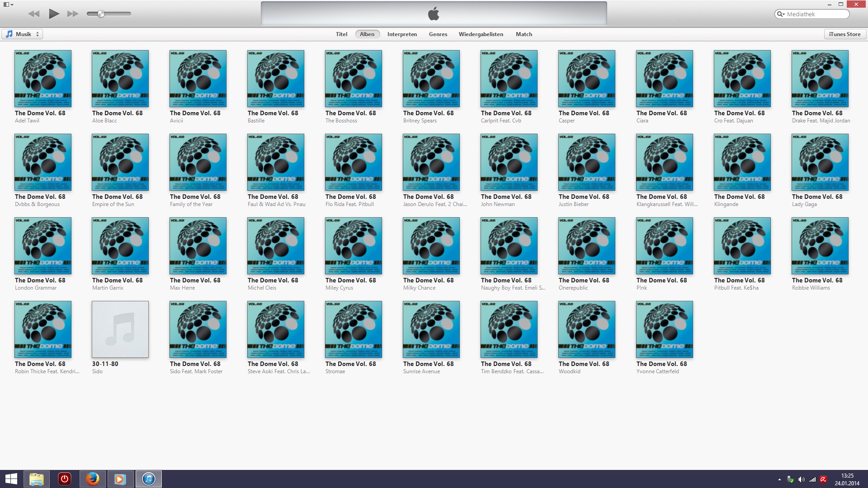Image resolution: width=868 pixels, height=488 pixels.
Task: Select the London Grammar album cover
Action: coord(43,246)
